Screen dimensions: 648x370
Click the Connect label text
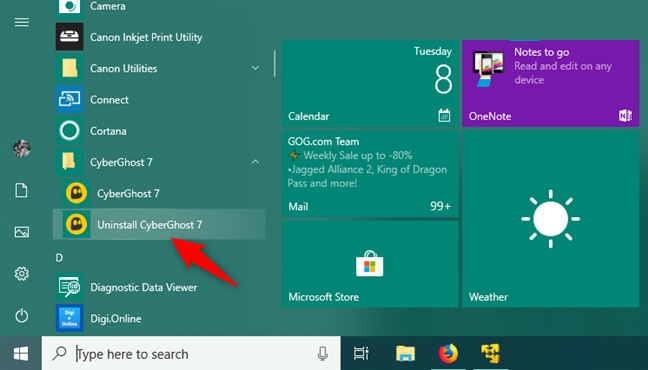(x=109, y=100)
